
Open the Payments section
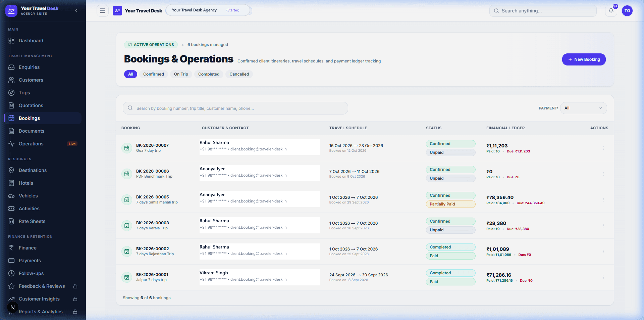[x=43, y=261]
